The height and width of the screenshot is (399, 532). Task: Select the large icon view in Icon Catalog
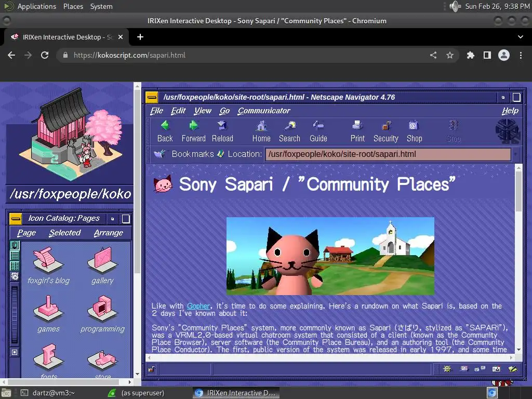[15, 245]
